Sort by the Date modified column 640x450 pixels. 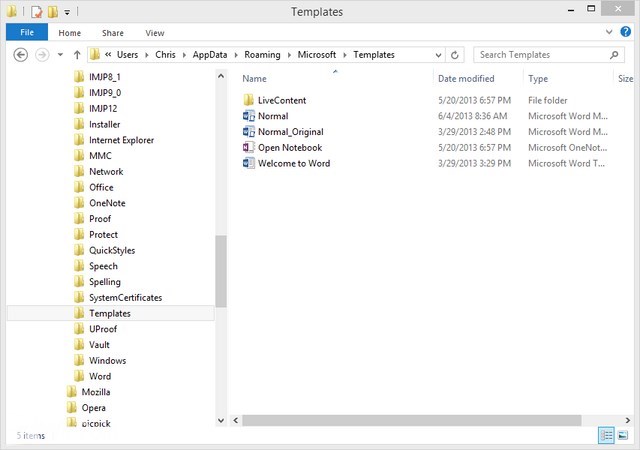[x=466, y=78]
